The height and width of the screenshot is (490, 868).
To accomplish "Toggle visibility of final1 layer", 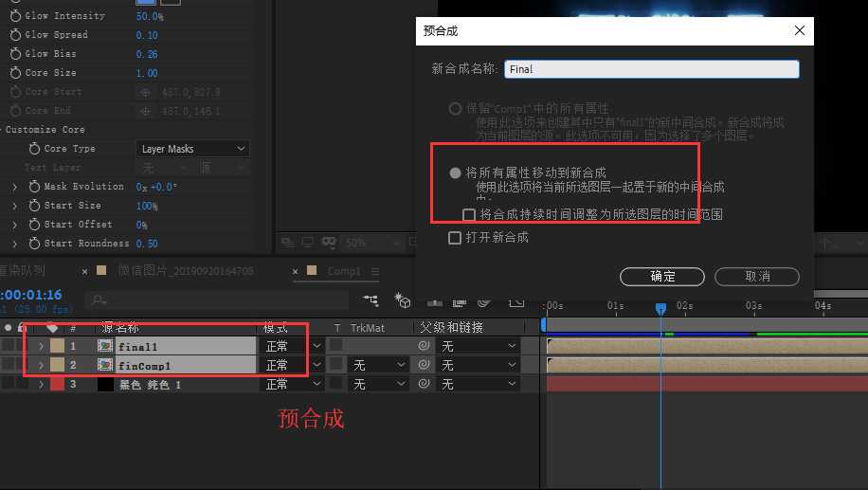I will (8, 346).
